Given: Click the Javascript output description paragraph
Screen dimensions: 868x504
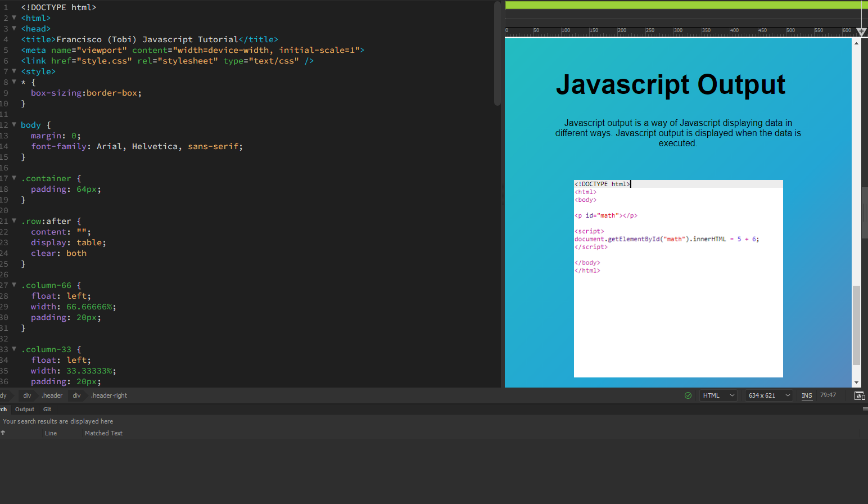Looking at the screenshot, I should coord(678,133).
